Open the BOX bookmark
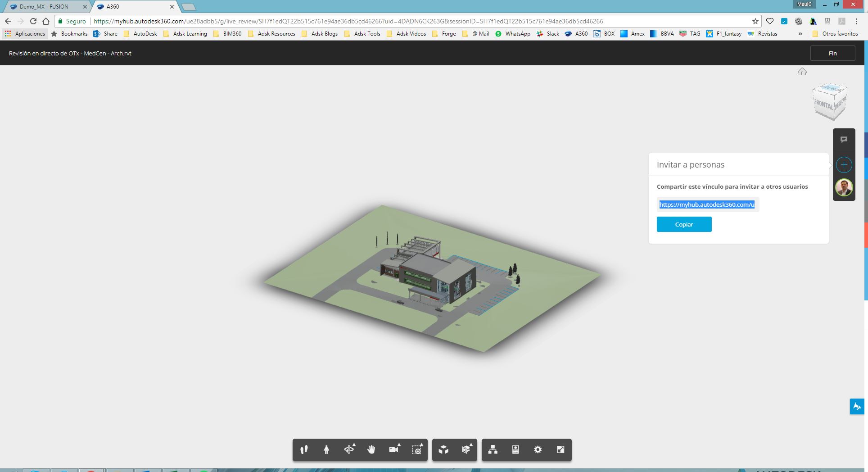This screenshot has width=868, height=472. point(604,34)
